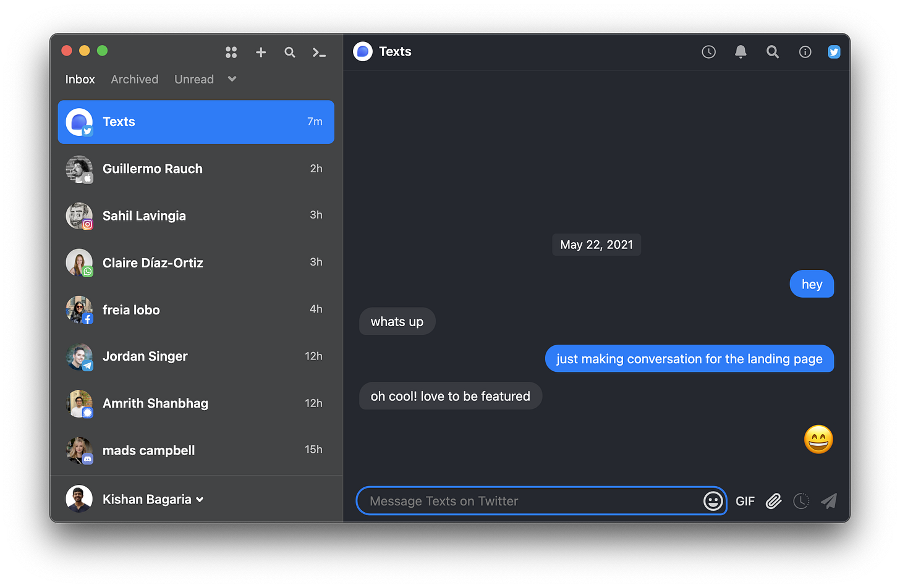Click the 15h timestamp on mads campbell row
Screen dimensions: 900x588
point(313,450)
